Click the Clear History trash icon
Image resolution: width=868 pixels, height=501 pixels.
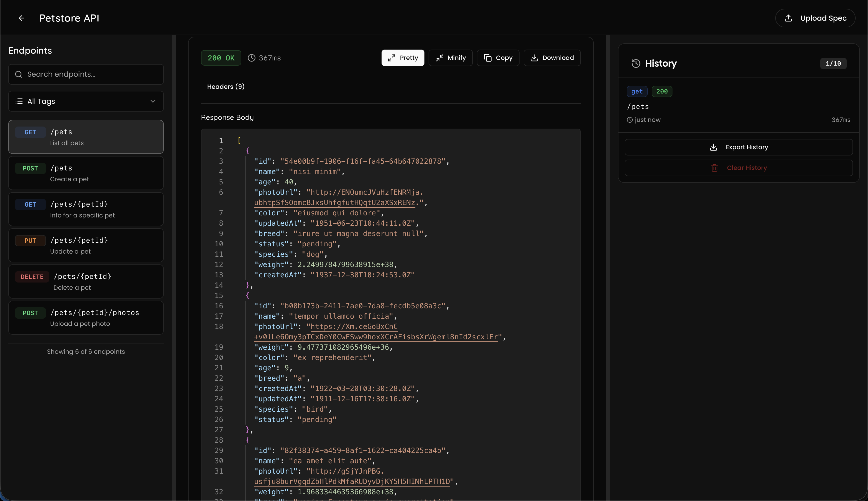pos(715,168)
